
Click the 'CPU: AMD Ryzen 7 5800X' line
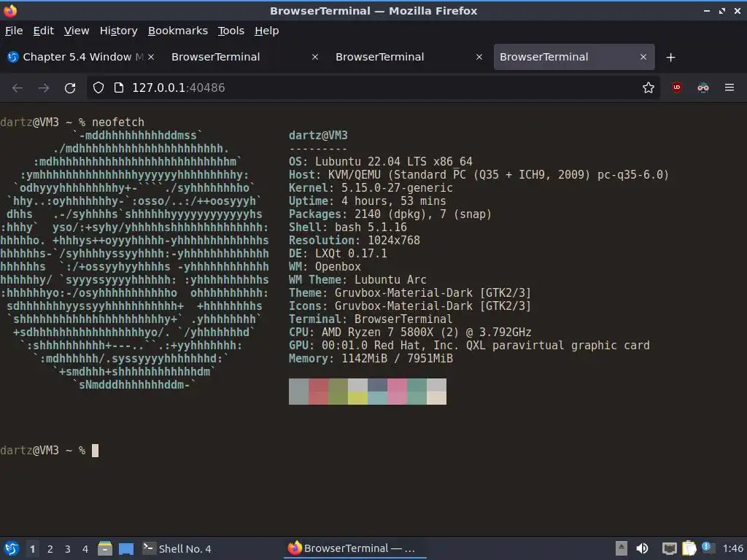pyautogui.click(x=410, y=332)
